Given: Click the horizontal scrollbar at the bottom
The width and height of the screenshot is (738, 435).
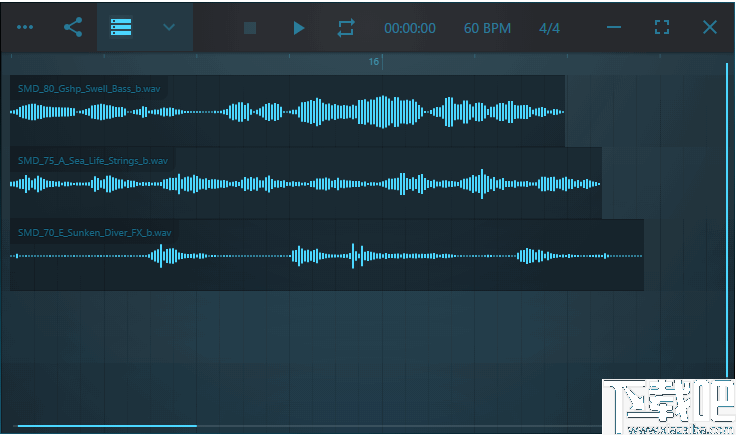Looking at the screenshot, I should click(x=107, y=426).
